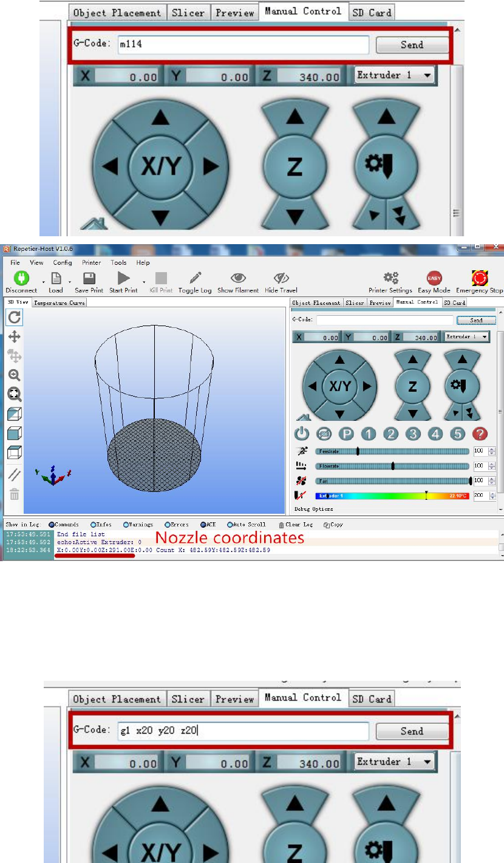Expand the Debug Options section
Viewport: 504px width, 863px height.
pos(313,508)
